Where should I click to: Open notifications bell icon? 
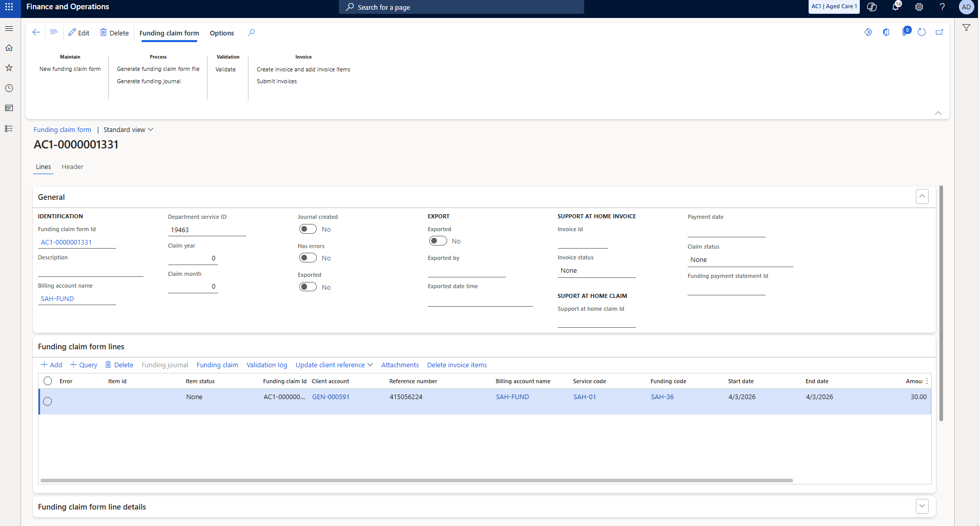(x=896, y=7)
